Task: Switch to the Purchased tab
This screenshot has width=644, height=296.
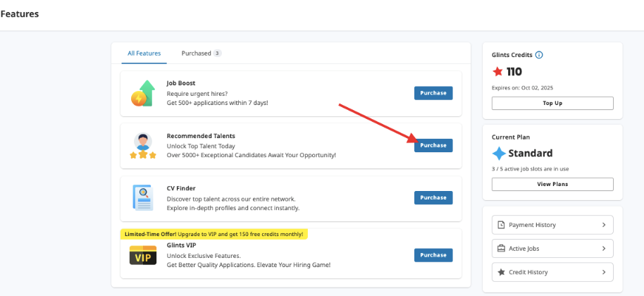Action: [x=202, y=54]
